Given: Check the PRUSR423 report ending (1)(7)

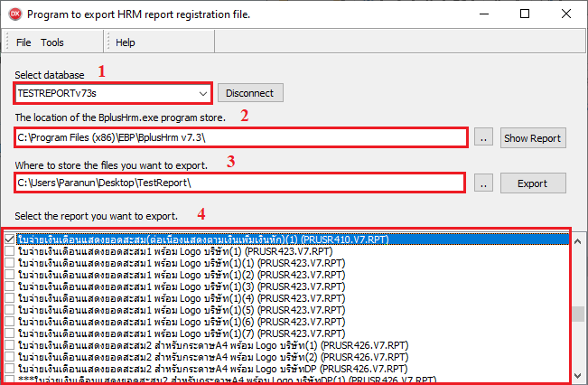Looking at the screenshot, I should (10, 333).
